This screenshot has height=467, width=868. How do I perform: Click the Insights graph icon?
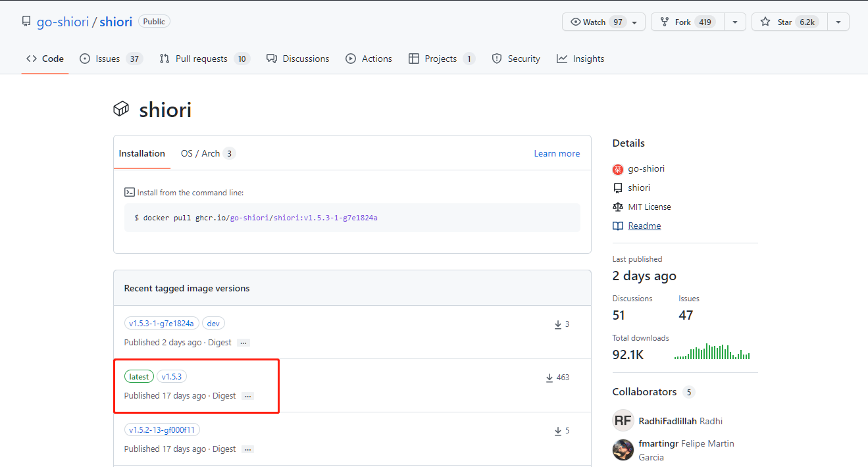tap(562, 59)
